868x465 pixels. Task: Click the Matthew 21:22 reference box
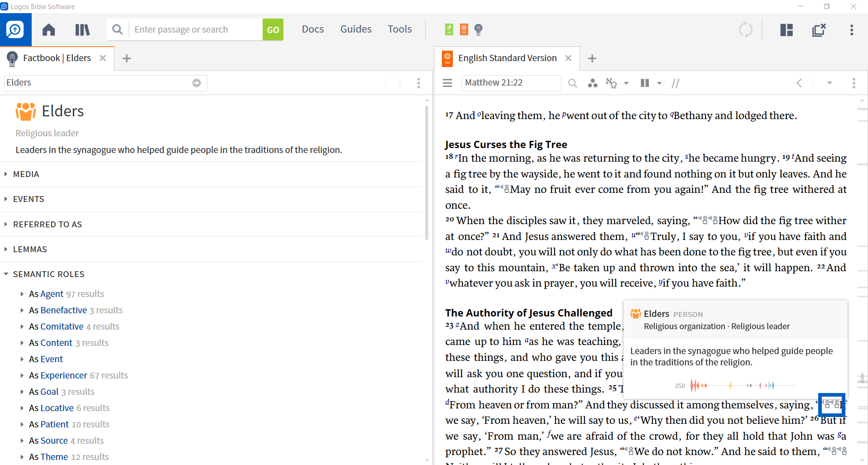(x=511, y=83)
